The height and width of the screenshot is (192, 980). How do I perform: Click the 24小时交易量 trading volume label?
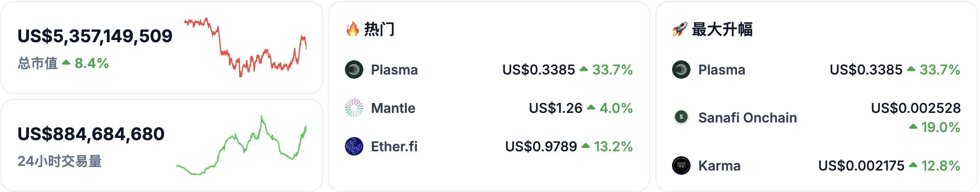coord(60,161)
